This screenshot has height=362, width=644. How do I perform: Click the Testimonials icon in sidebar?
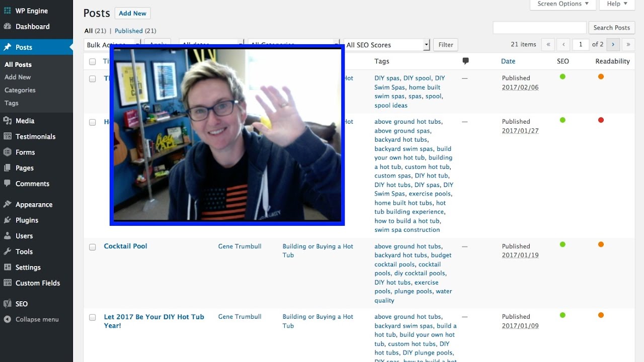8,136
